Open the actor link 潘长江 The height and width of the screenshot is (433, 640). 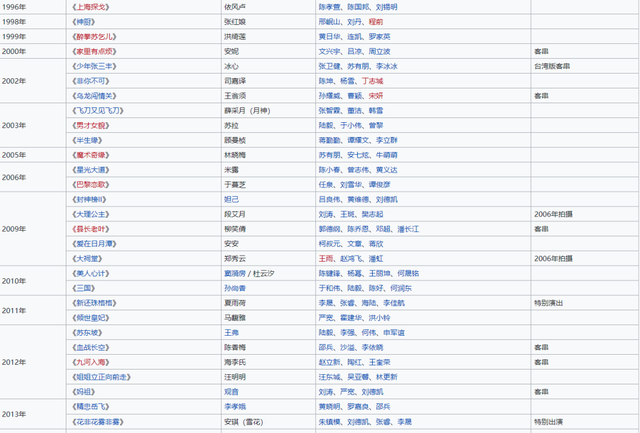tap(408, 229)
